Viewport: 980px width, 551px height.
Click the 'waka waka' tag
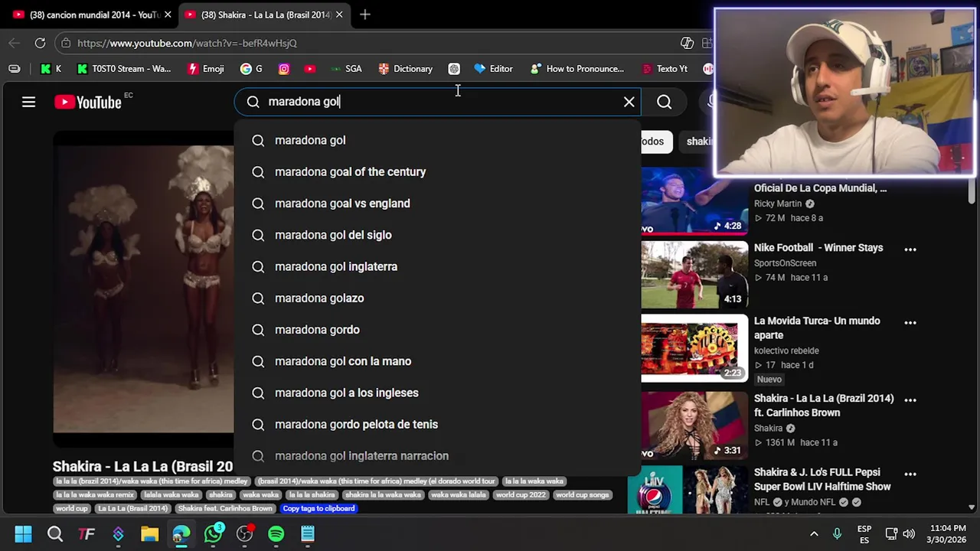coord(260,495)
